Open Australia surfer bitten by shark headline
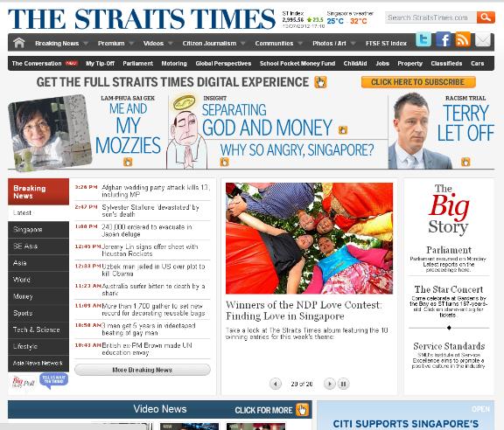This screenshot has width=504, height=430. pyautogui.click(x=153, y=289)
